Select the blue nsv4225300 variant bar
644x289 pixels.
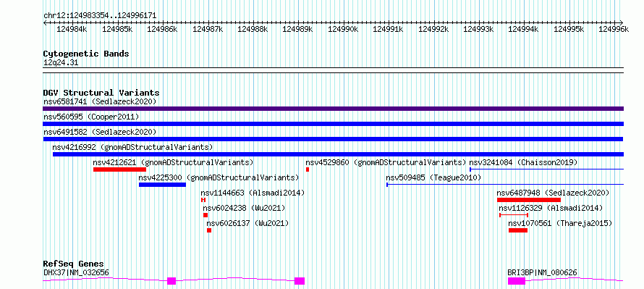tap(162, 185)
